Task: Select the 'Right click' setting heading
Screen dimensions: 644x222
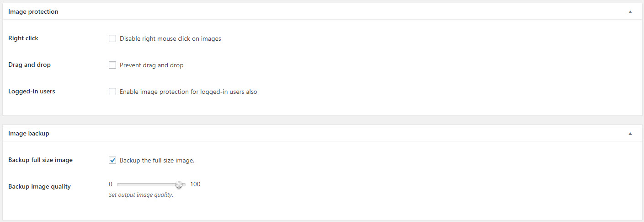Action: coord(23,38)
